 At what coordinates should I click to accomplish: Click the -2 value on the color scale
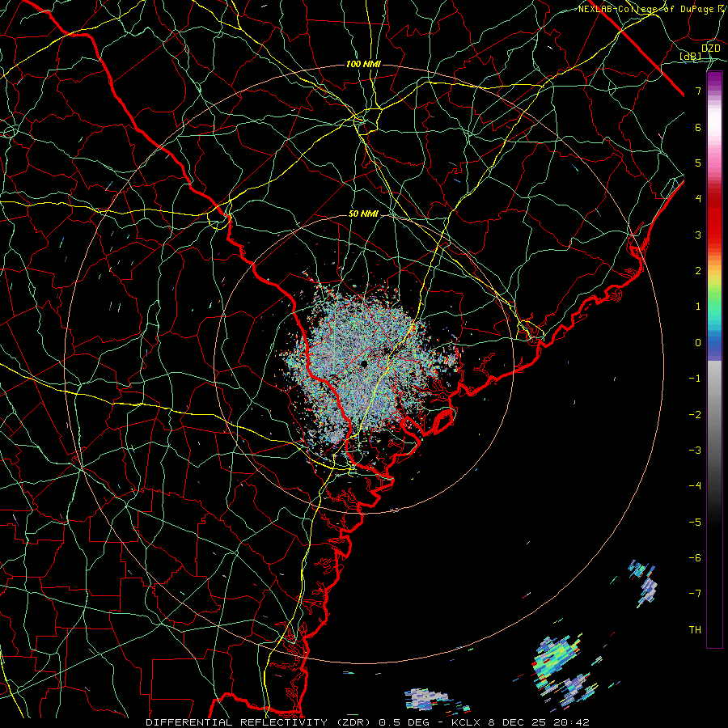695,415
